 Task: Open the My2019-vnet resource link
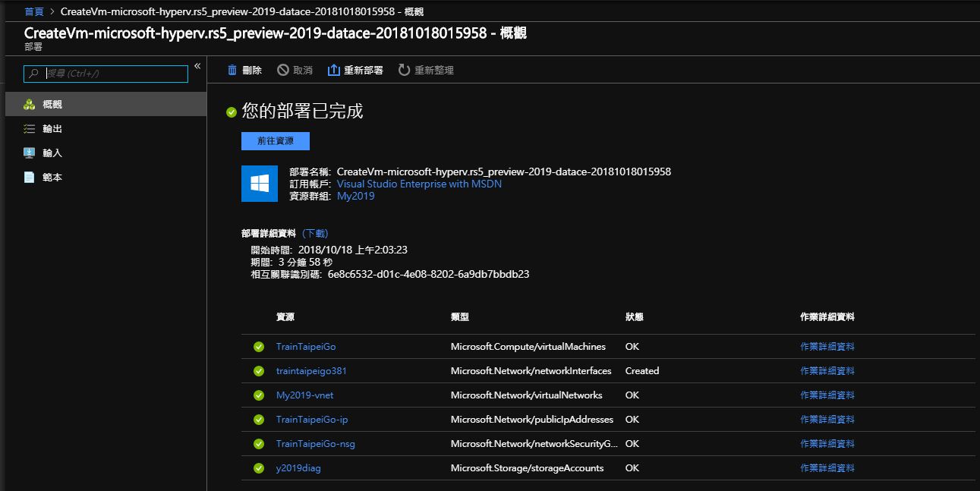tap(304, 395)
